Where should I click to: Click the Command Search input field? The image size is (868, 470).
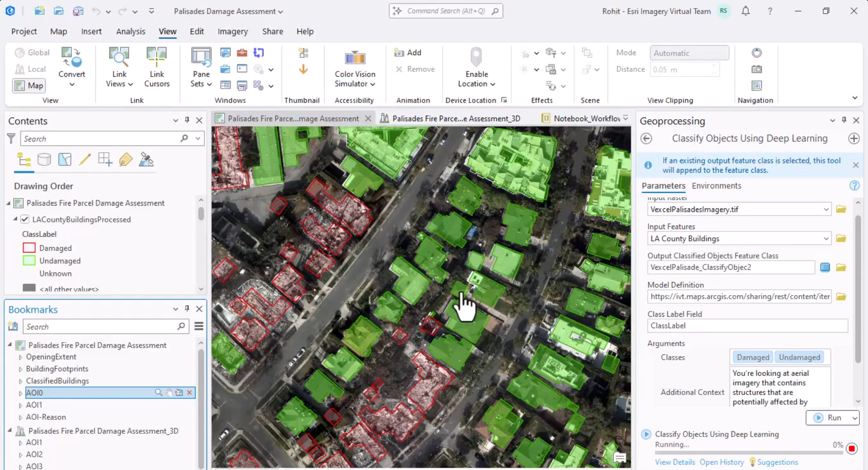[446, 10]
